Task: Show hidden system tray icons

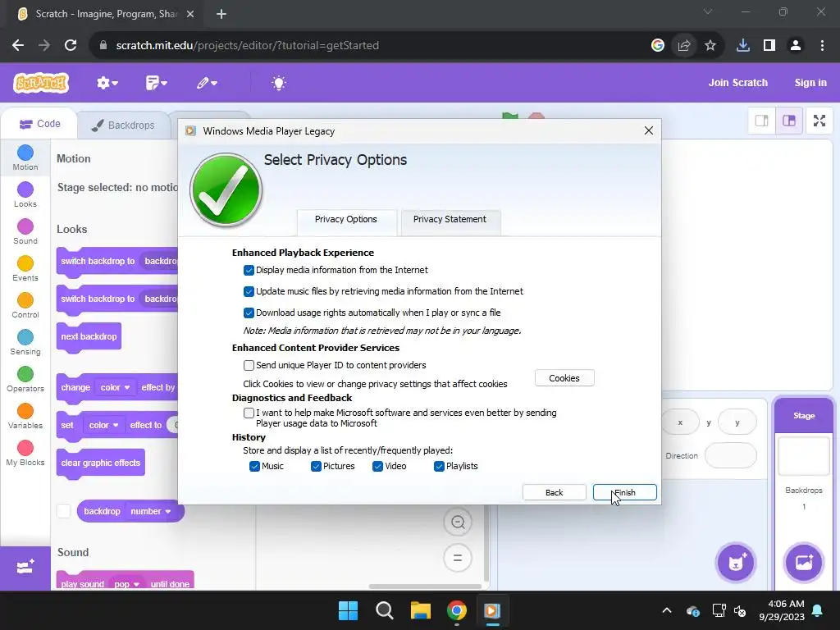Action: [666, 610]
